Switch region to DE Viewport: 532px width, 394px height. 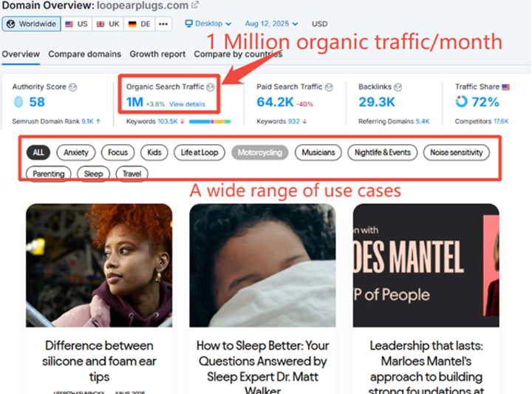pyautogui.click(x=140, y=24)
